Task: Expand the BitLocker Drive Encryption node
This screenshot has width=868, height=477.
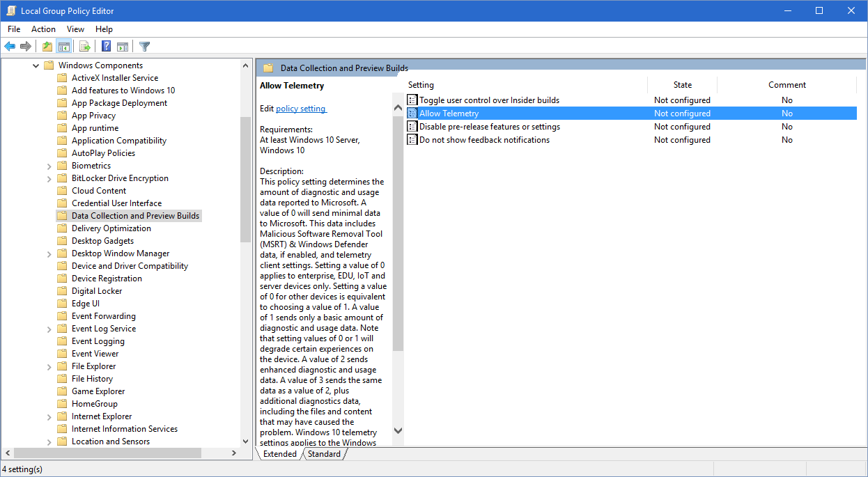Action: [x=49, y=178]
